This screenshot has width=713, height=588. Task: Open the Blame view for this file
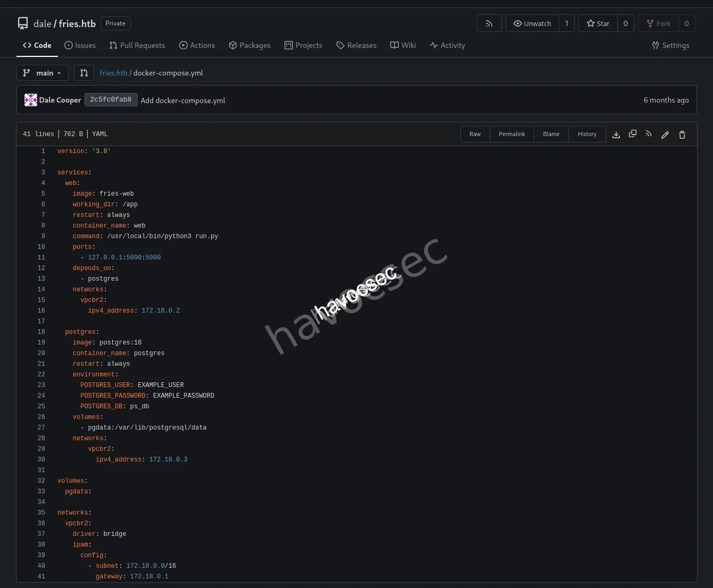[551, 134]
